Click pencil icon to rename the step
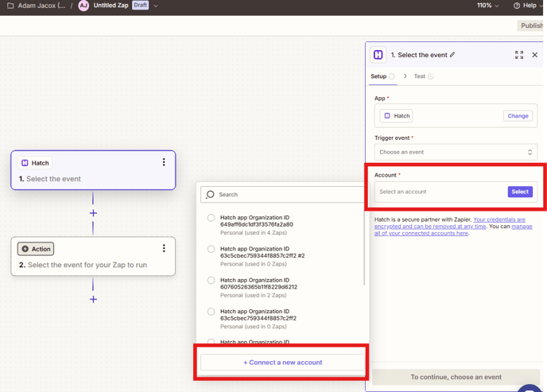Viewport: 547px width, 392px height. pos(452,55)
